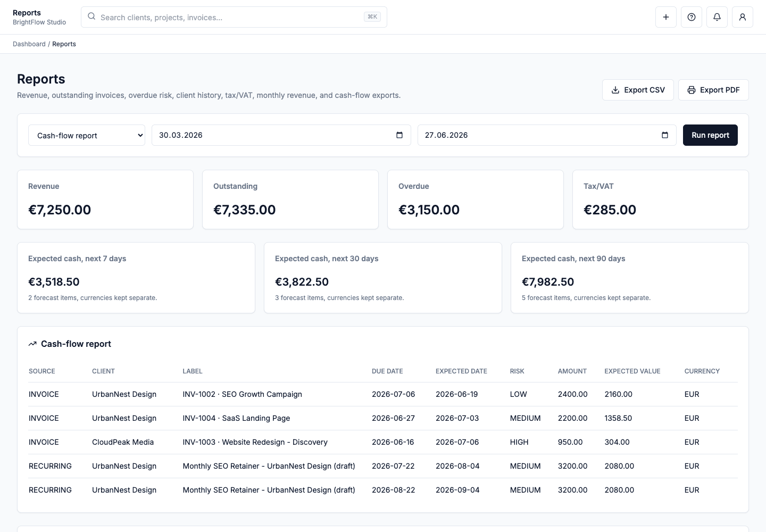This screenshot has width=766, height=532.
Task: Open the help question mark icon
Action: [x=692, y=17]
